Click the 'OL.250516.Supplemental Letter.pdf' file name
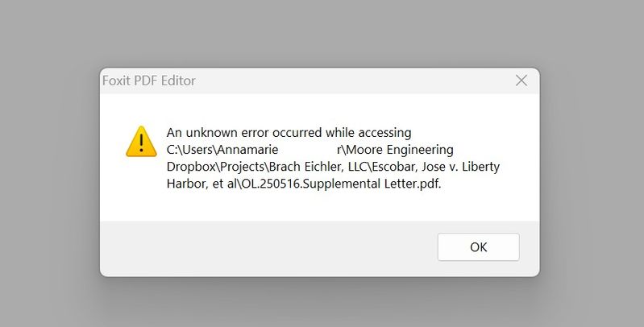Screen dimensions: 644x327 click(x=341, y=184)
